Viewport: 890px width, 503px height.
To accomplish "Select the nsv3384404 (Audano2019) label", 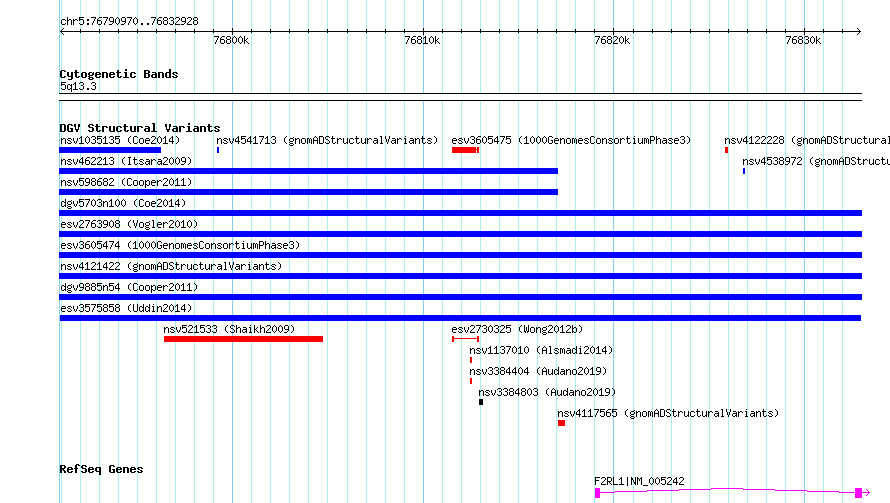I will (x=538, y=371).
